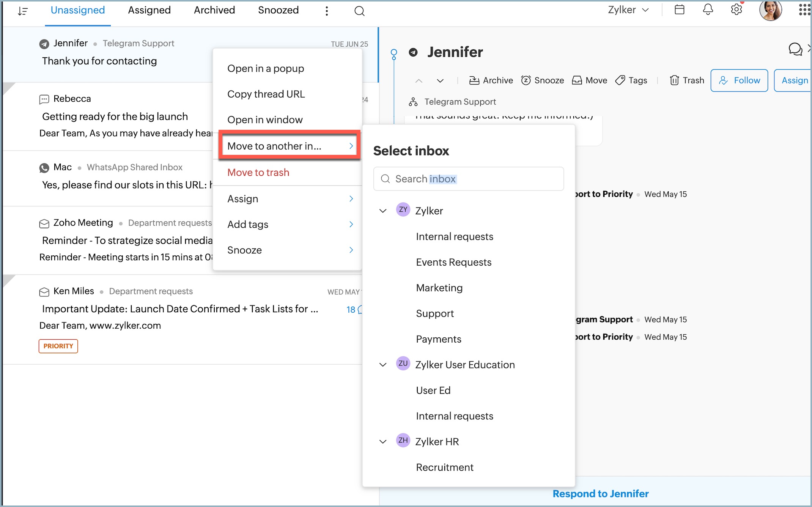Open the Zylker organization dropdown
Viewport: 812px width, 507px height.
point(628,10)
